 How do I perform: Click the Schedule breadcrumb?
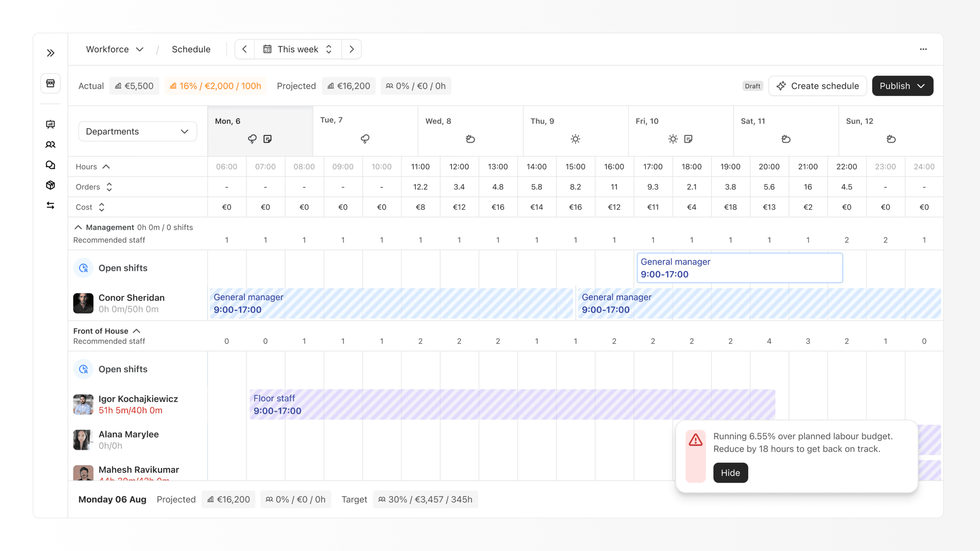point(191,49)
